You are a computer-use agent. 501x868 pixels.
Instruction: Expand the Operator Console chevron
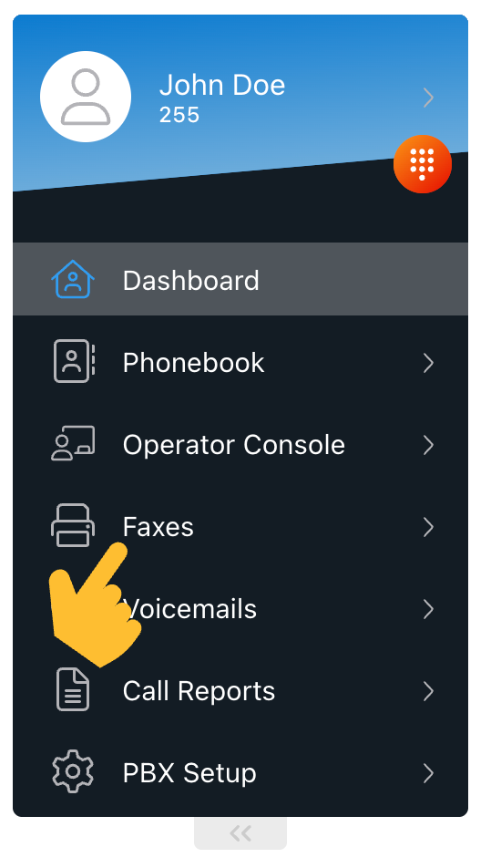tap(428, 445)
